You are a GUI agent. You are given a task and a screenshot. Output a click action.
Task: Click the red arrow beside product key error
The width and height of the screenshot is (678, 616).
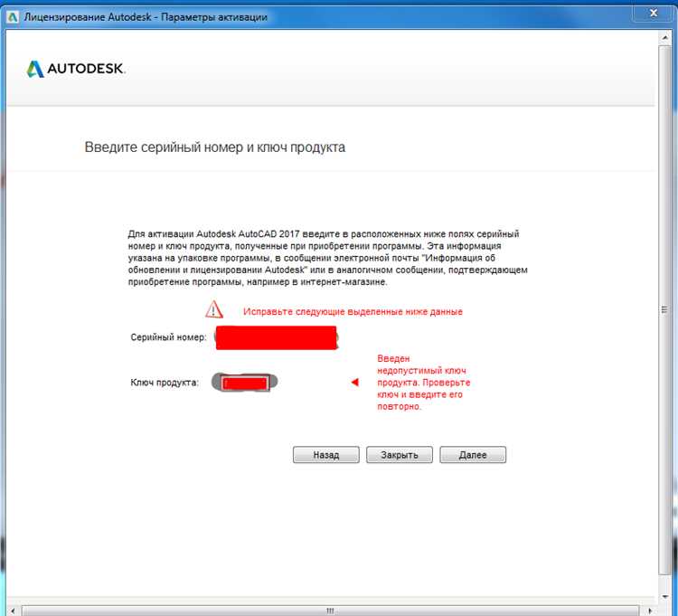(355, 382)
